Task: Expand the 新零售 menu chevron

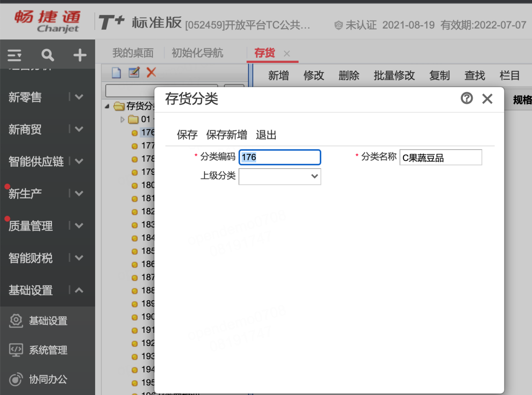Action: [79, 97]
